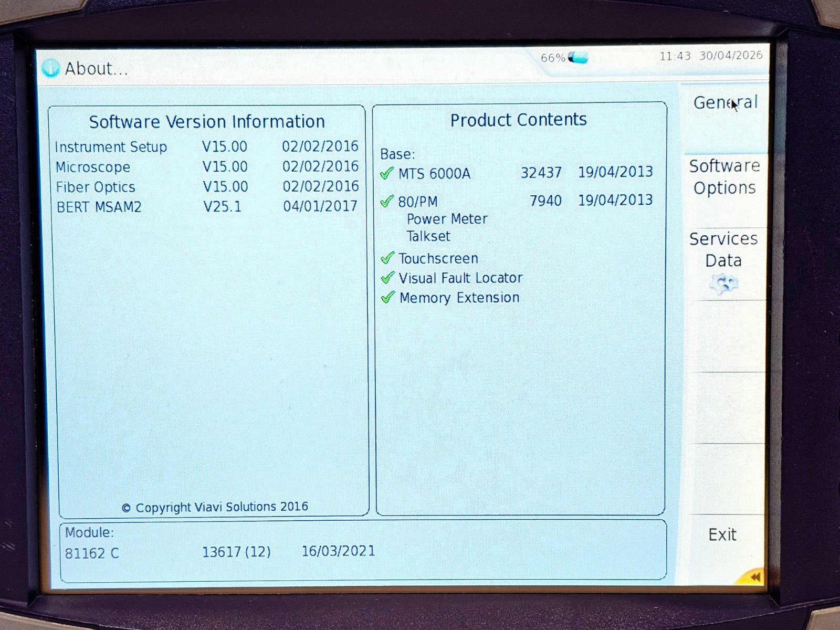840x630 pixels.
Task: Open Software Options side key
Action: (725, 190)
